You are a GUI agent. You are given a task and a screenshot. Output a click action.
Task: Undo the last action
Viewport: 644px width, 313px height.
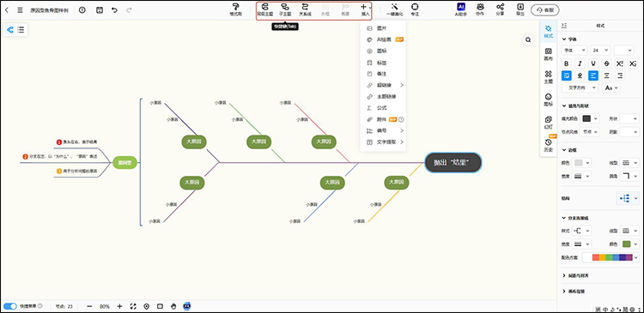[114, 9]
